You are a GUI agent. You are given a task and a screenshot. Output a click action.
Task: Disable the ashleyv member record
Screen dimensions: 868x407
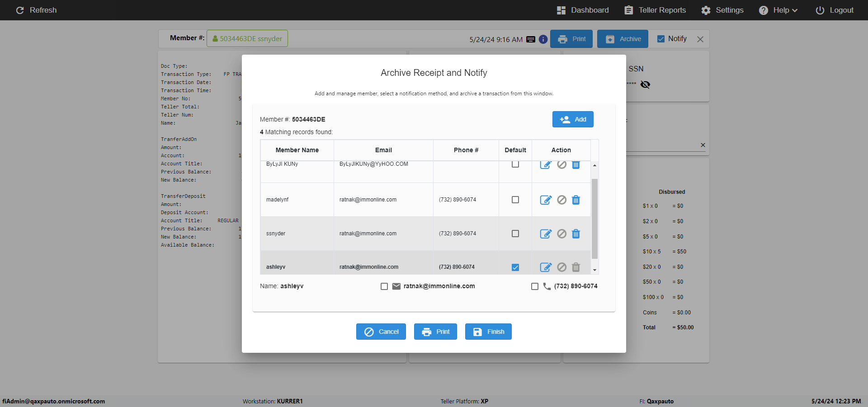point(561,267)
